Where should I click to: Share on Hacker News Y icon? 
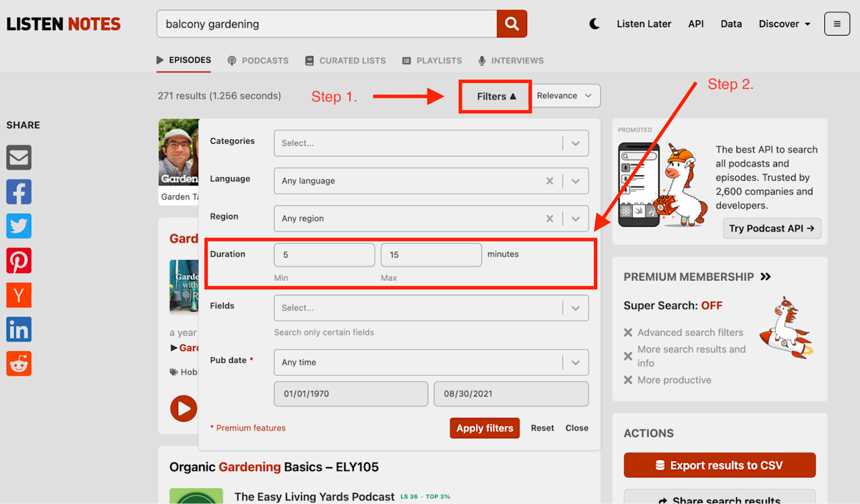pos(19,295)
